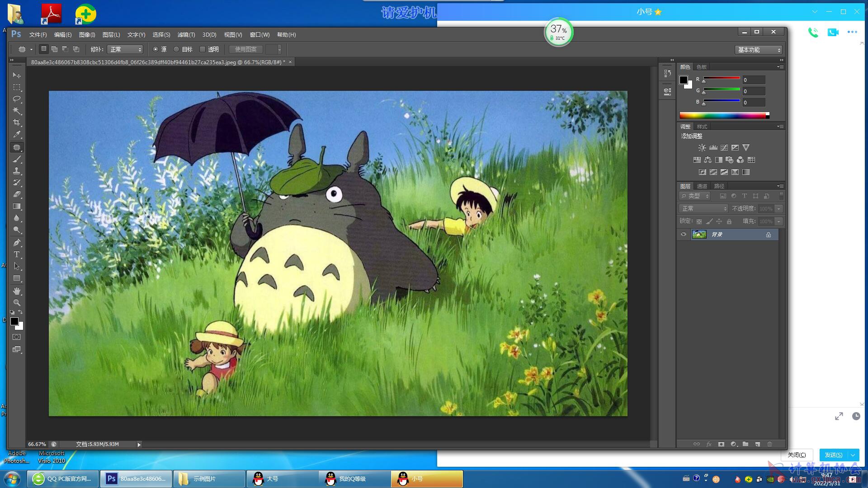Click the foreground color swatch in toolbar
This screenshot has width=868, height=488.
(14, 321)
